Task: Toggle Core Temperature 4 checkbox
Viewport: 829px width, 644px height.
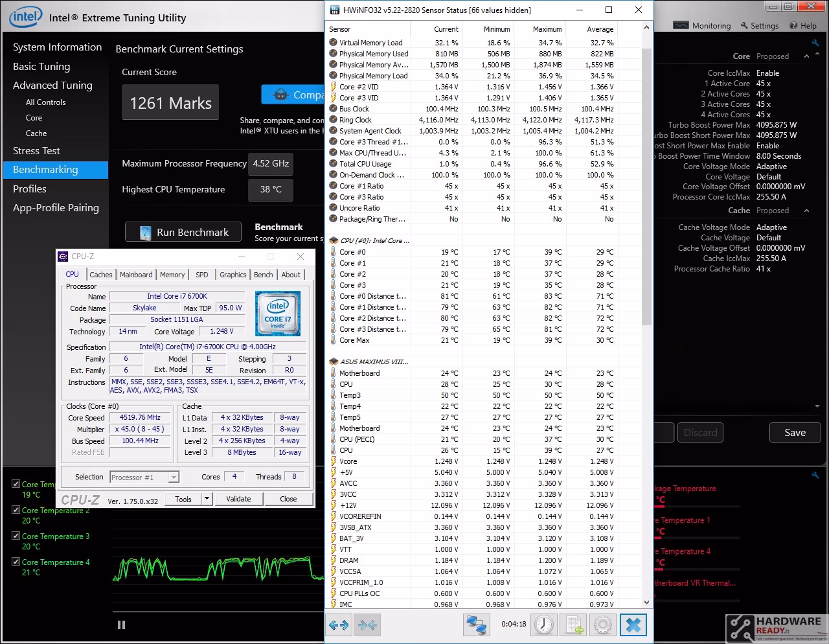Action: 16,562
